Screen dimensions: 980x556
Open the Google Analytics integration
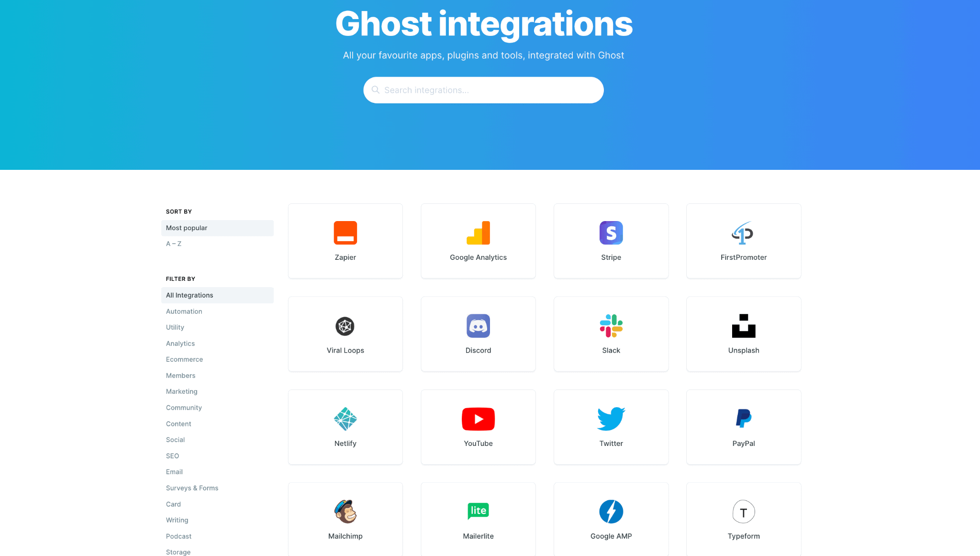tap(479, 240)
